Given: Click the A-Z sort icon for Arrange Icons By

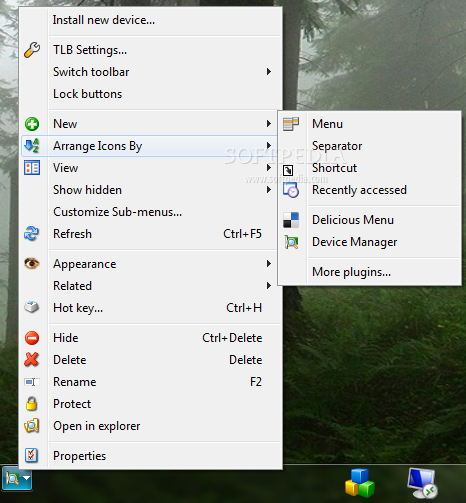Looking at the screenshot, I should 32,146.
